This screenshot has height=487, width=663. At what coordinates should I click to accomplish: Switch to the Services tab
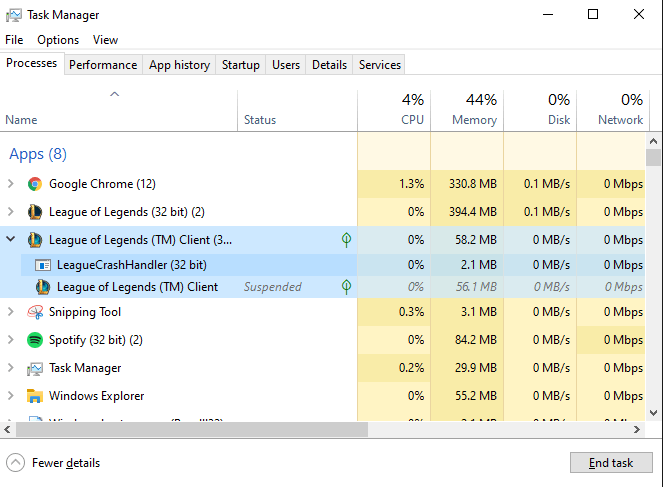click(380, 65)
